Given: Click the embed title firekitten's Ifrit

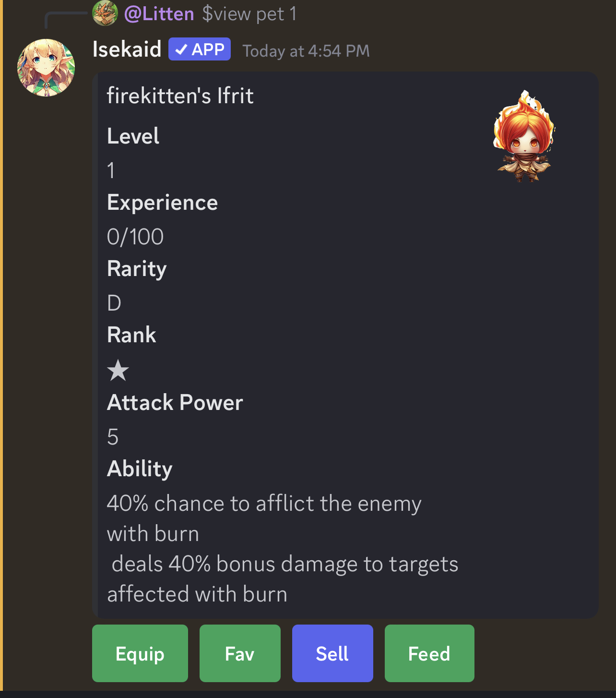Looking at the screenshot, I should [180, 96].
